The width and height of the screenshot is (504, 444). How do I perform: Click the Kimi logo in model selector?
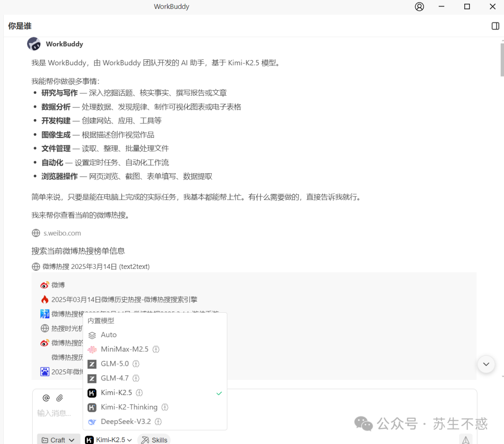[x=89, y=440]
